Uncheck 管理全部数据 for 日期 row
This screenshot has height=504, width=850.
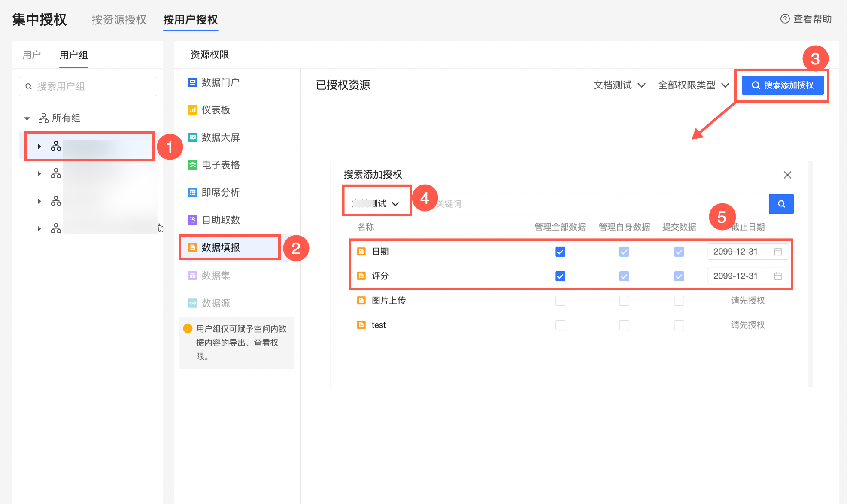click(x=560, y=252)
